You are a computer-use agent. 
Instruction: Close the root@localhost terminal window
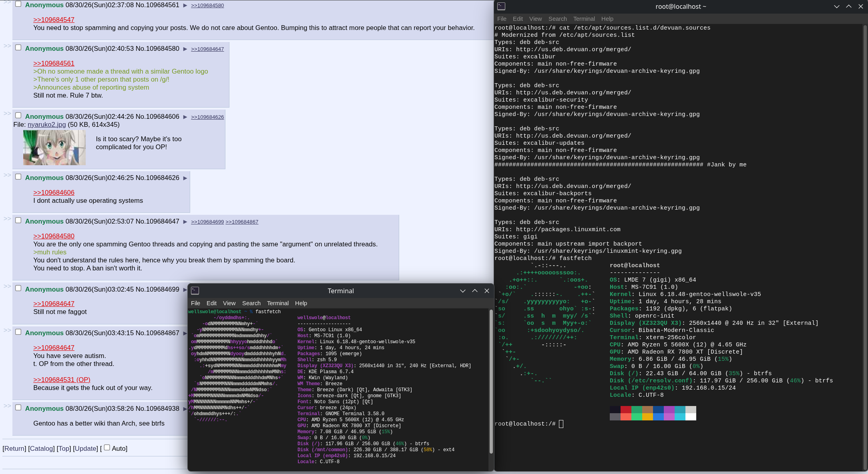861,6
